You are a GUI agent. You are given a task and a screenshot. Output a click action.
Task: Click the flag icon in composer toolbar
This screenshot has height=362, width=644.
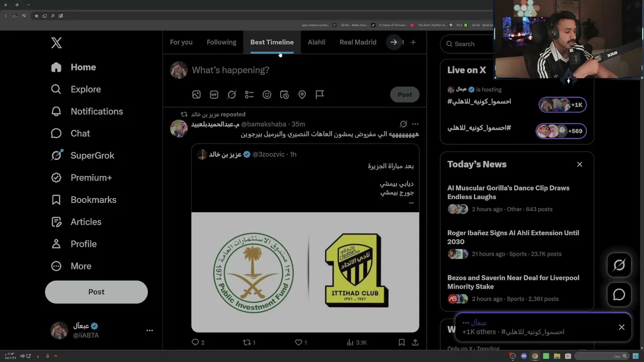click(319, 95)
